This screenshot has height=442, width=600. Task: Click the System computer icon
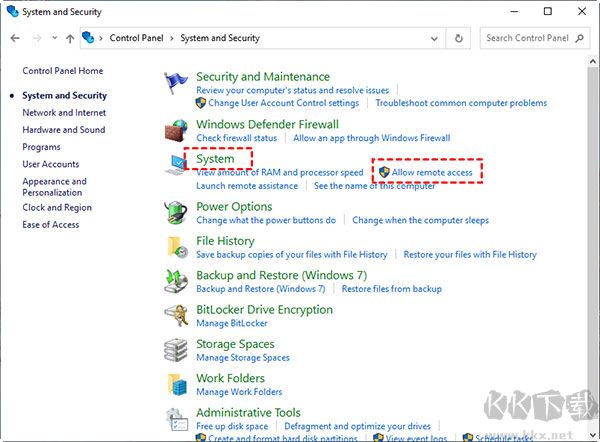(177, 164)
